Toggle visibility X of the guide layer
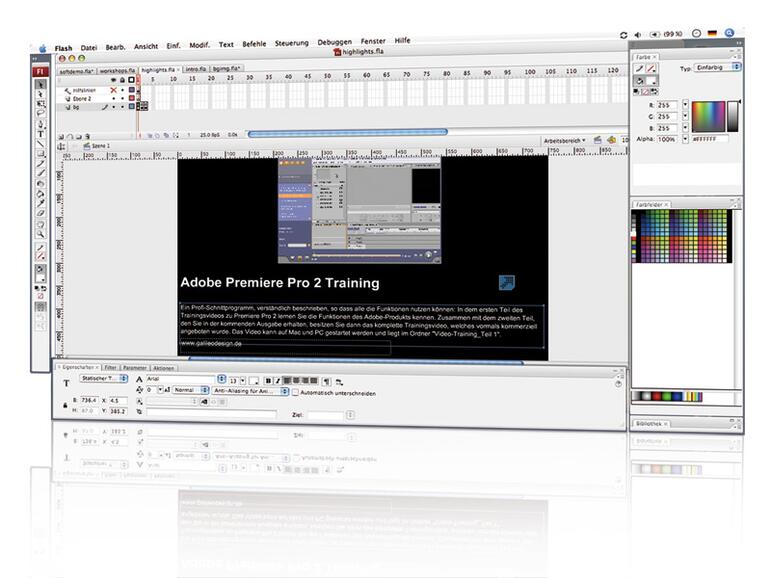The width and height of the screenshot is (770, 578). coord(113,90)
